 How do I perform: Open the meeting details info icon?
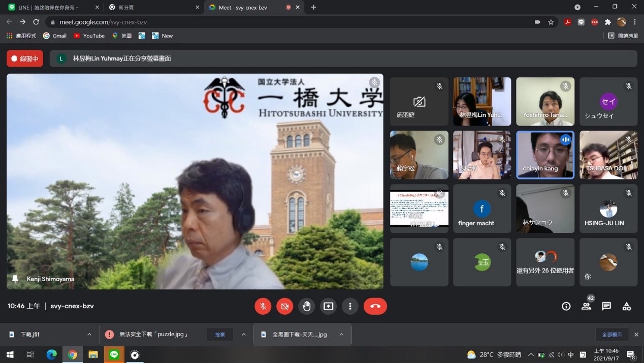coord(566,306)
